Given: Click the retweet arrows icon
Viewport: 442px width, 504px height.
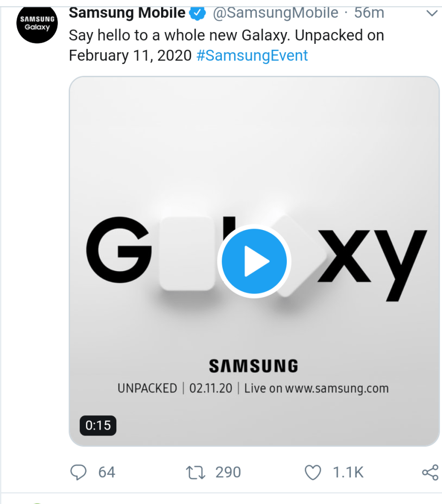Looking at the screenshot, I should pos(196,472).
